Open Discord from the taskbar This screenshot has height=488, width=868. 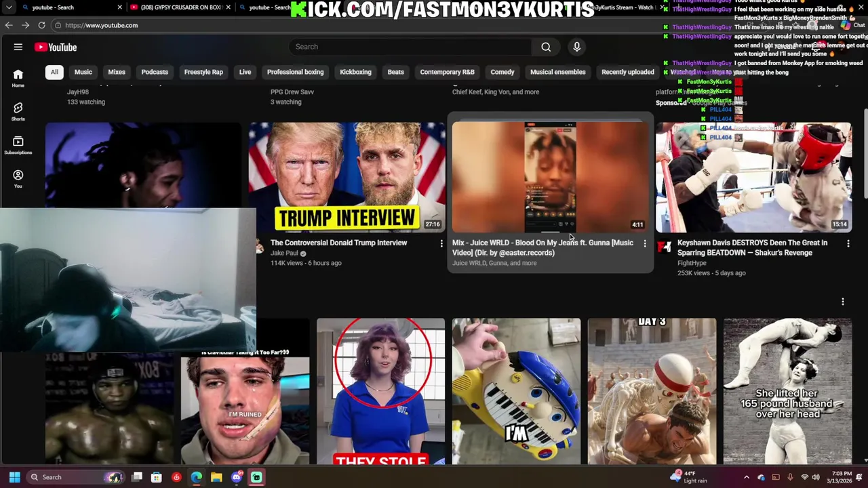tap(237, 477)
